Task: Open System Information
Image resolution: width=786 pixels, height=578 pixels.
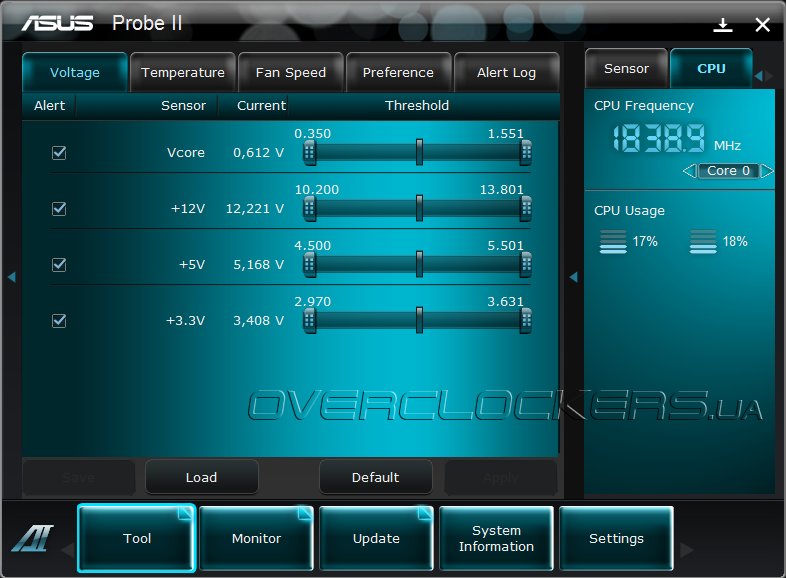Action: tap(496, 538)
